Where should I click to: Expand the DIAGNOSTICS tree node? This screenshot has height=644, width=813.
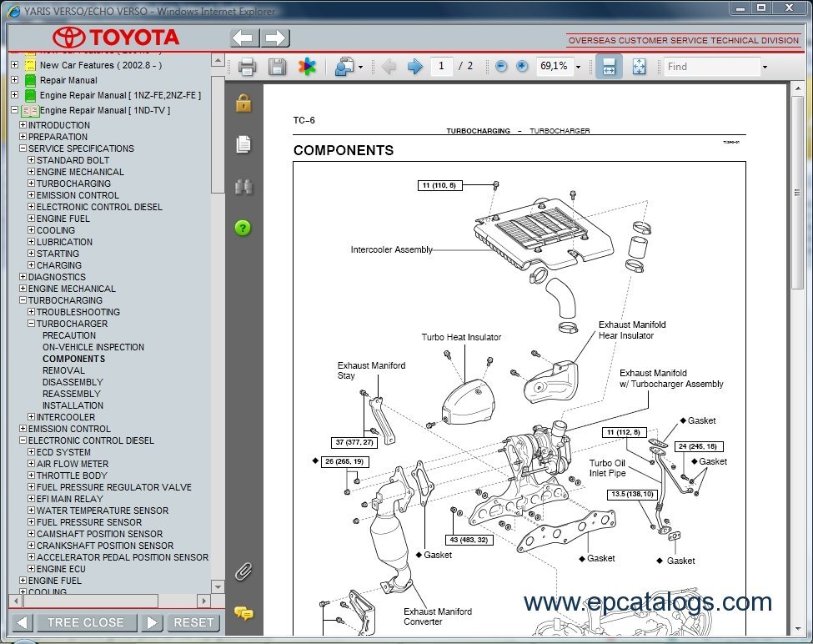click(23, 277)
